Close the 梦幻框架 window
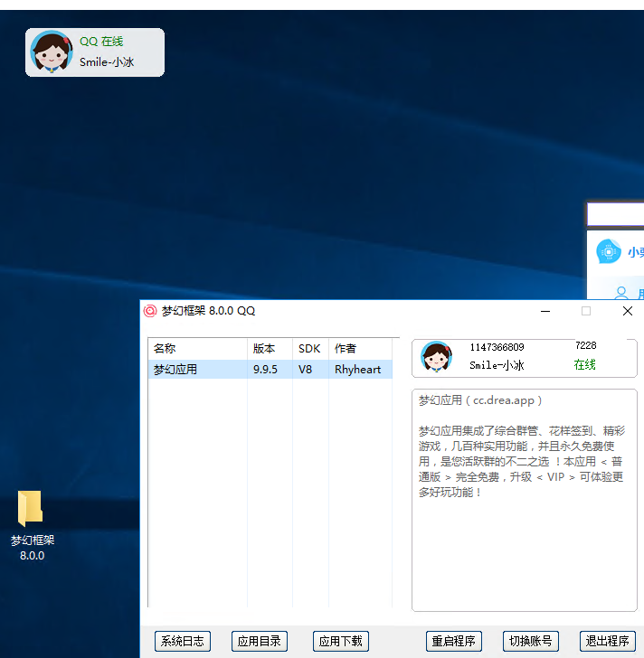 [x=627, y=311]
